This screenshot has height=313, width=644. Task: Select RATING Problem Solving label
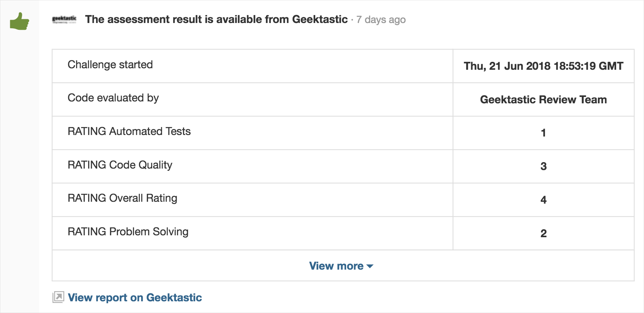[x=128, y=232]
